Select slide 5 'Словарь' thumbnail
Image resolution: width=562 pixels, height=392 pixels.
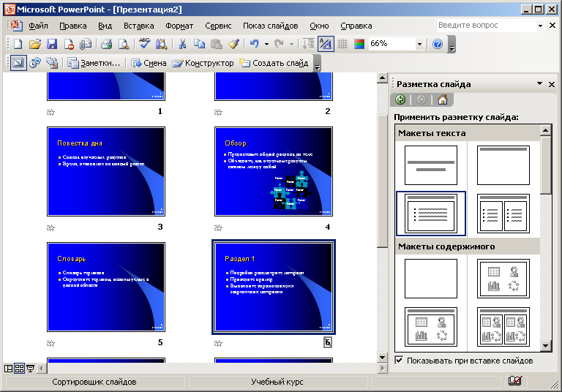coord(106,287)
